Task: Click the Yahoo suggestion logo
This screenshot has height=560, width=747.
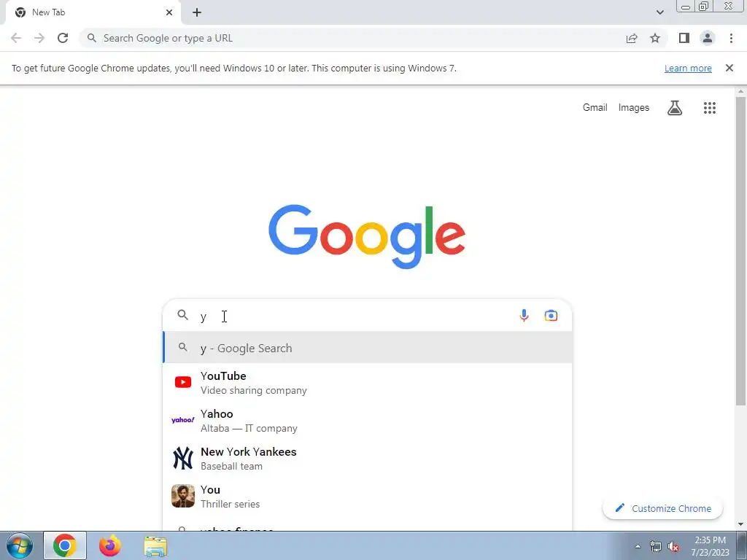Action: pos(183,420)
